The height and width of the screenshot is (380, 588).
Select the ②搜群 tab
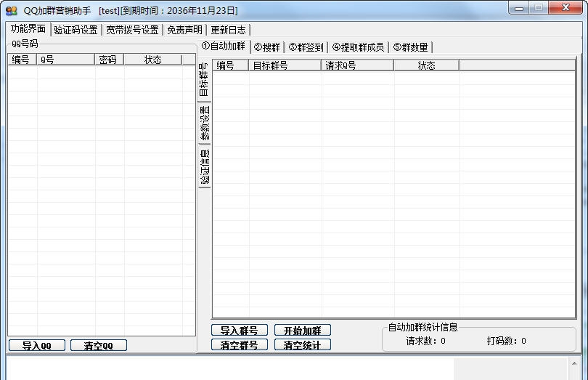point(267,47)
